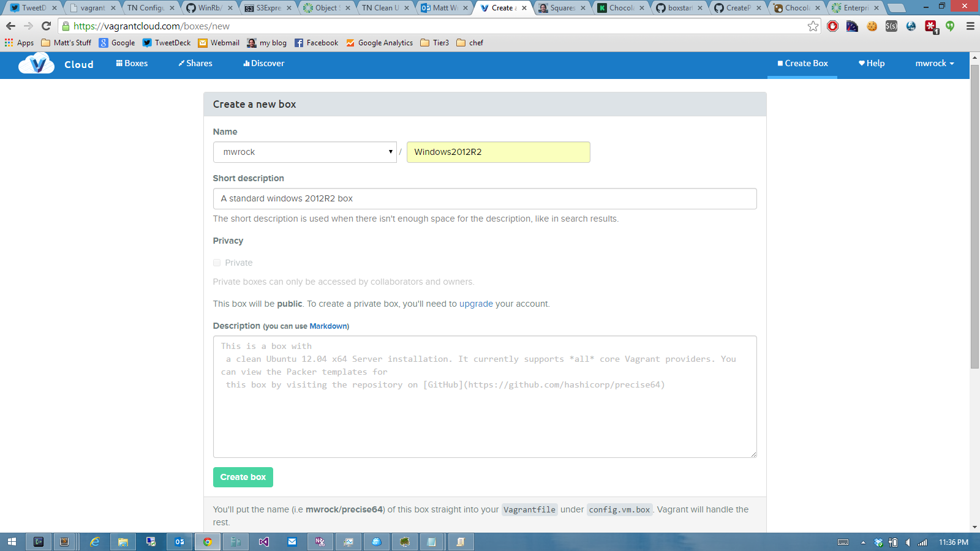Open the Webmail bookmark

click(219, 43)
